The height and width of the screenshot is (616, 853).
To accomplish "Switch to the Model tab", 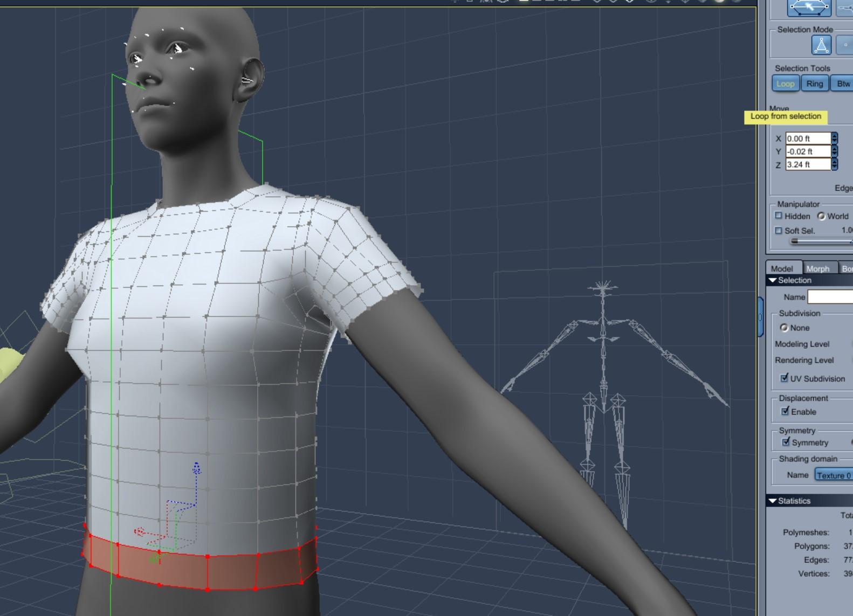I will 782,268.
